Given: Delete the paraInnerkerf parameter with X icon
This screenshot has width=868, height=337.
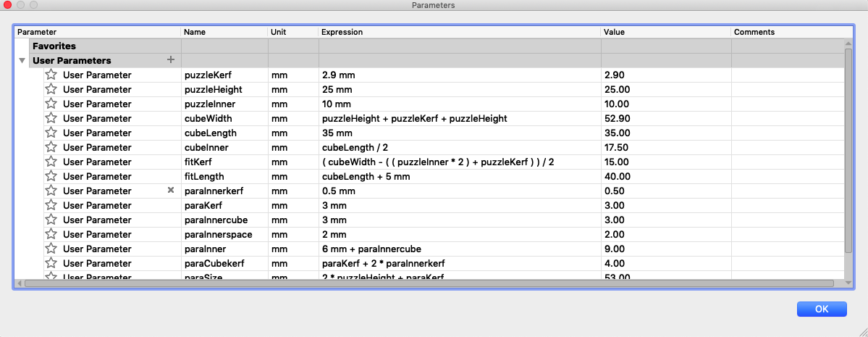Looking at the screenshot, I should 171,191.
